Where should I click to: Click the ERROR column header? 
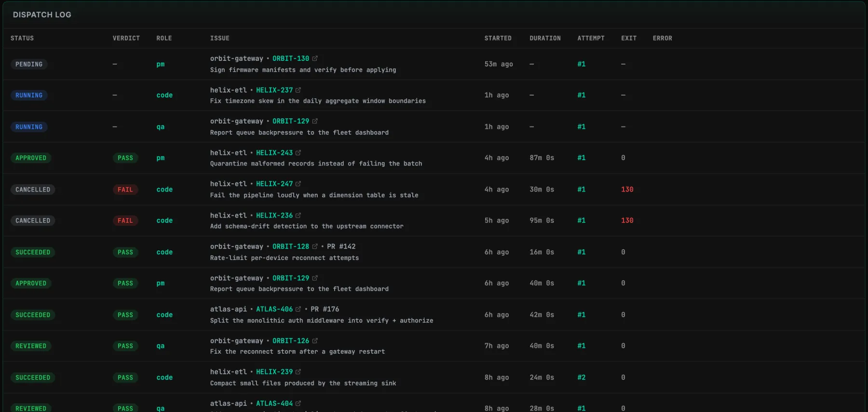pos(663,38)
